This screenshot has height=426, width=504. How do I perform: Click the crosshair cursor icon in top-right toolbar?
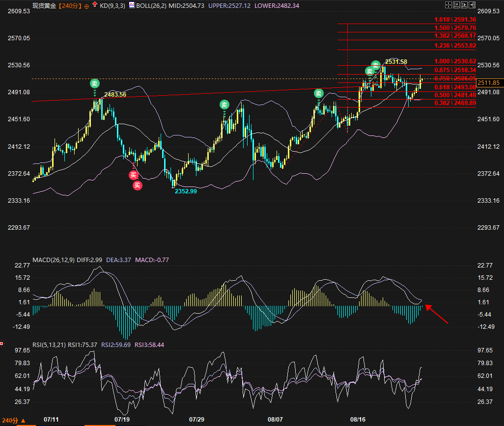coord(448,5)
